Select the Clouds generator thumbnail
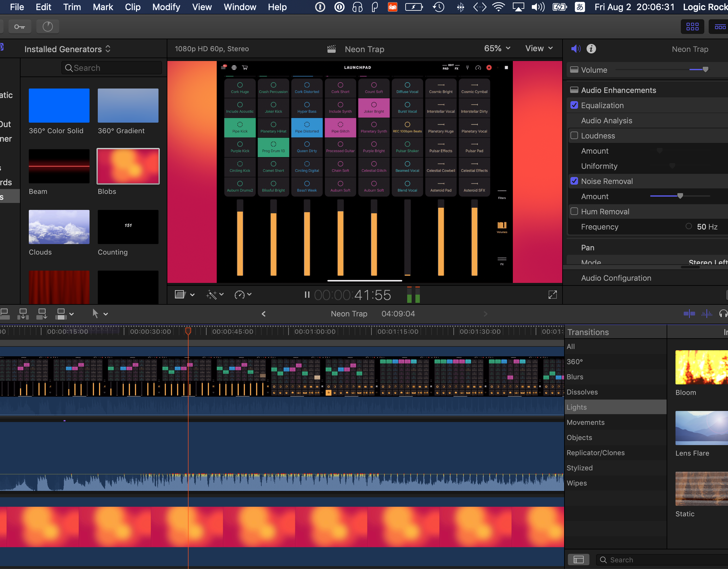The image size is (728, 569). pyautogui.click(x=59, y=227)
